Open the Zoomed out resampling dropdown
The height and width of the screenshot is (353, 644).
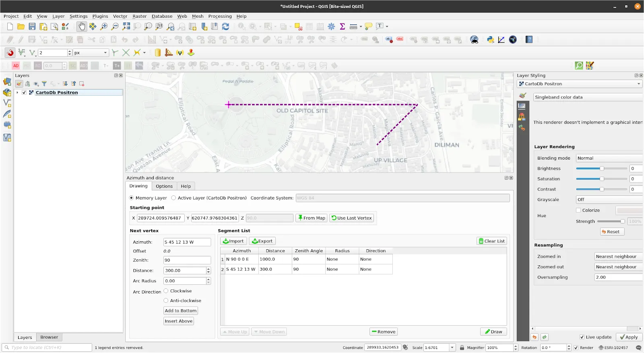click(x=618, y=267)
